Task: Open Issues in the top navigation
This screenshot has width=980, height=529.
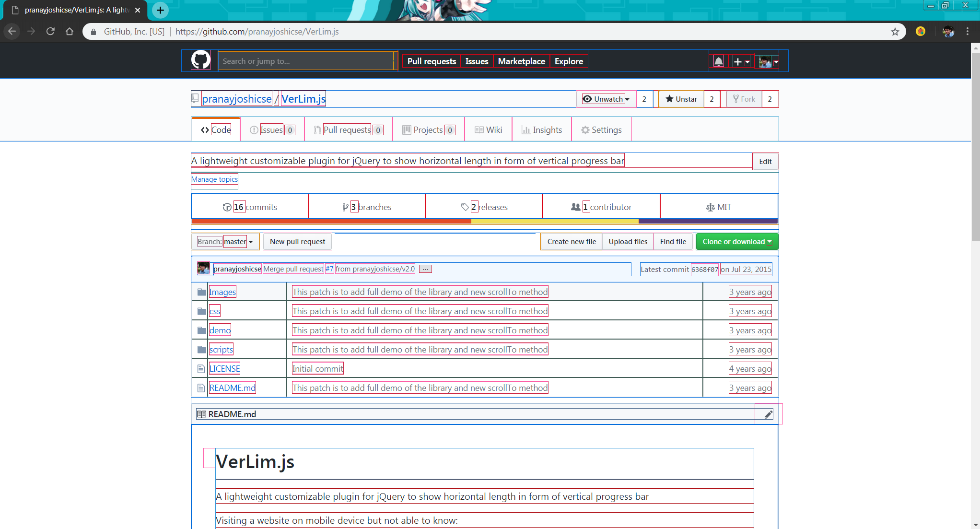Action: click(477, 61)
